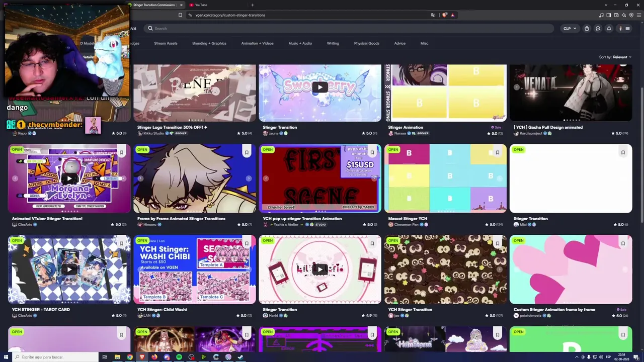The height and width of the screenshot is (362, 644).
Task: Show next image on Gacha Pull Design card
Action: [625, 87]
